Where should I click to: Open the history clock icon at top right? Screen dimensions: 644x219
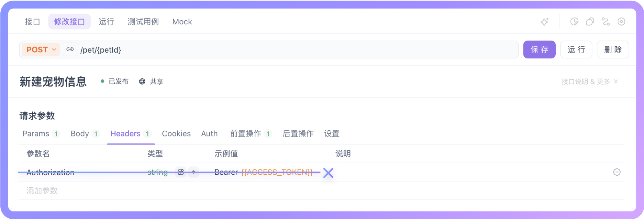574,22
